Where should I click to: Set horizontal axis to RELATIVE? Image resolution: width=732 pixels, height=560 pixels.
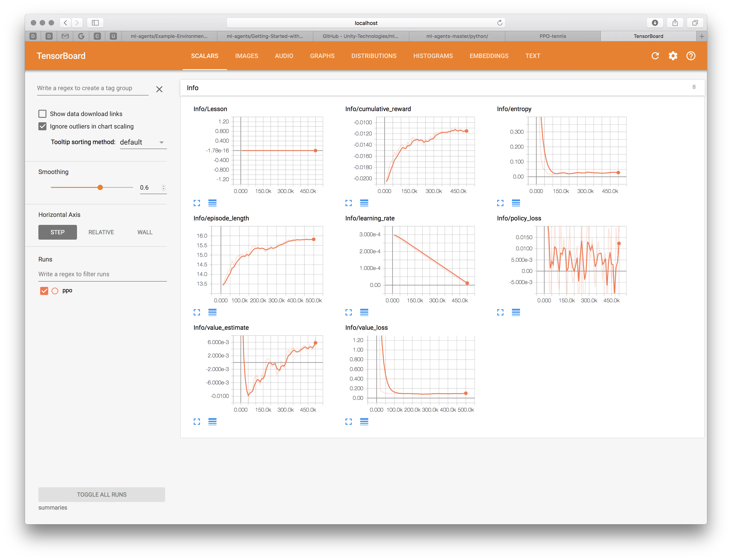point(101,232)
